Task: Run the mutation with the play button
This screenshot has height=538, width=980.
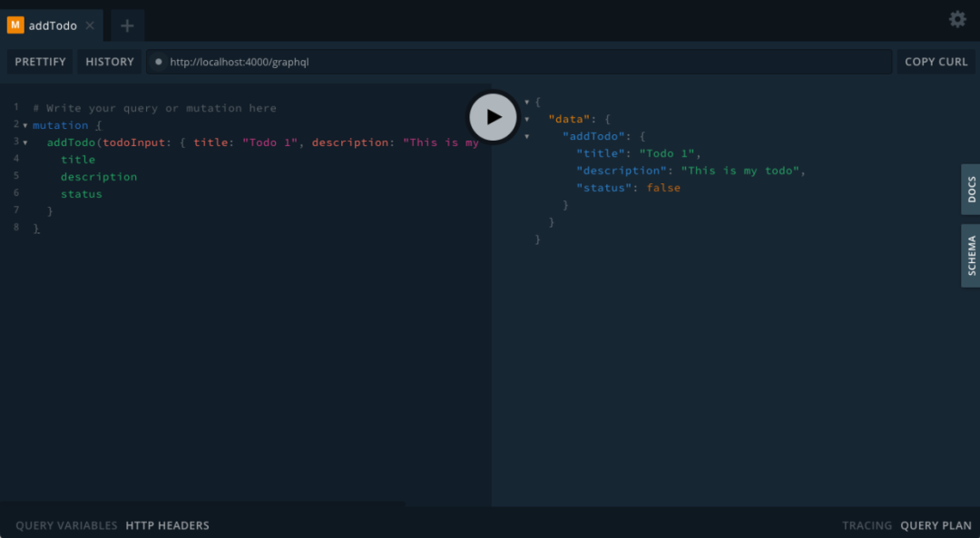Action: click(493, 117)
